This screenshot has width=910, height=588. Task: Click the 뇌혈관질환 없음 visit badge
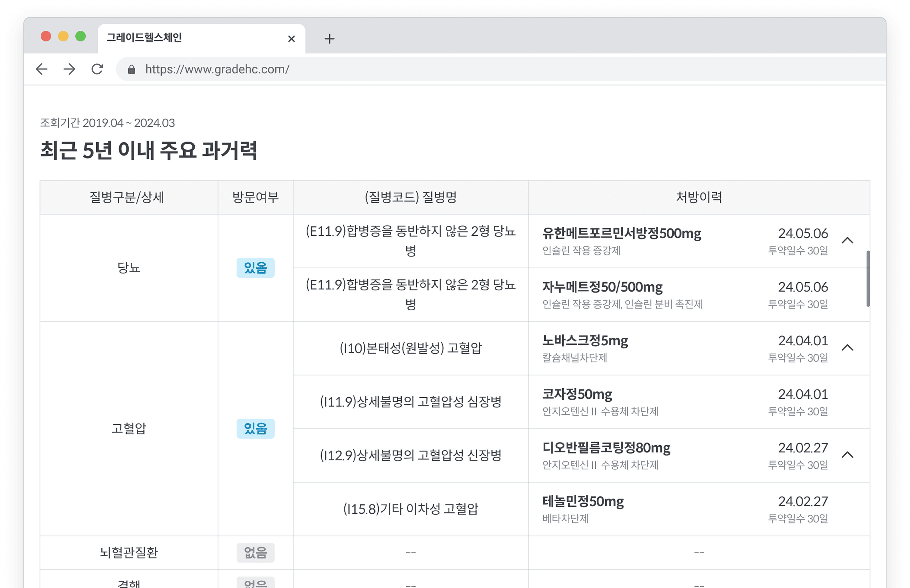click(255, 552)
